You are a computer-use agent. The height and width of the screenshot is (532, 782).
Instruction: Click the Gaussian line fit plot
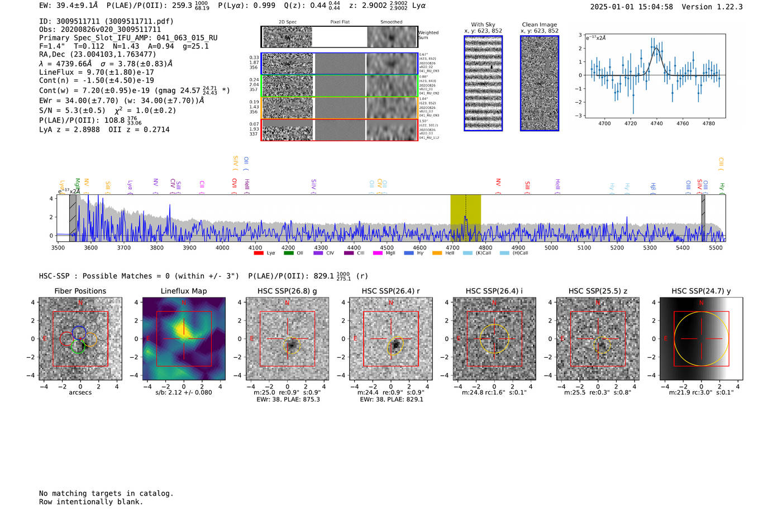(655, 76)
